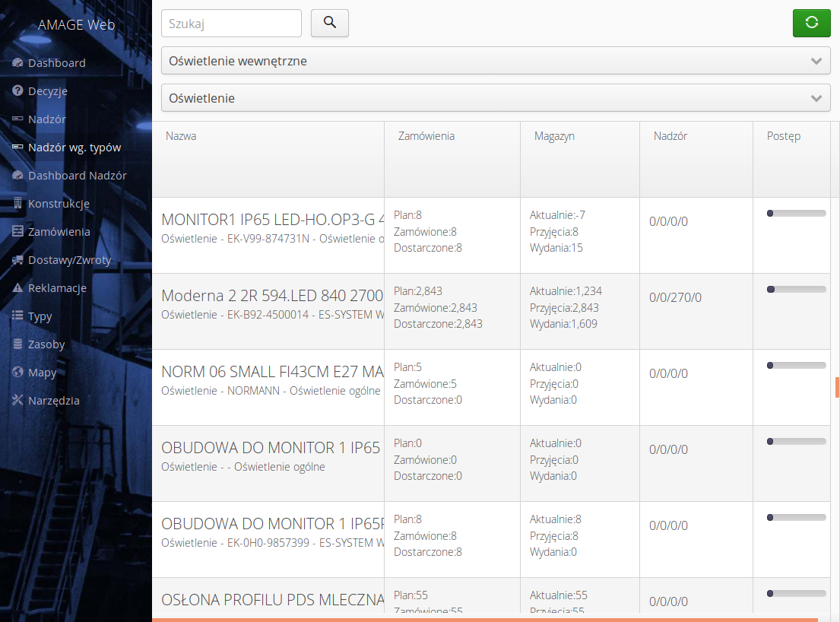The height and width of the screenshot is (622, 840).
Task: Click the Narzędzia tools icon
Action: coord(18,400)
